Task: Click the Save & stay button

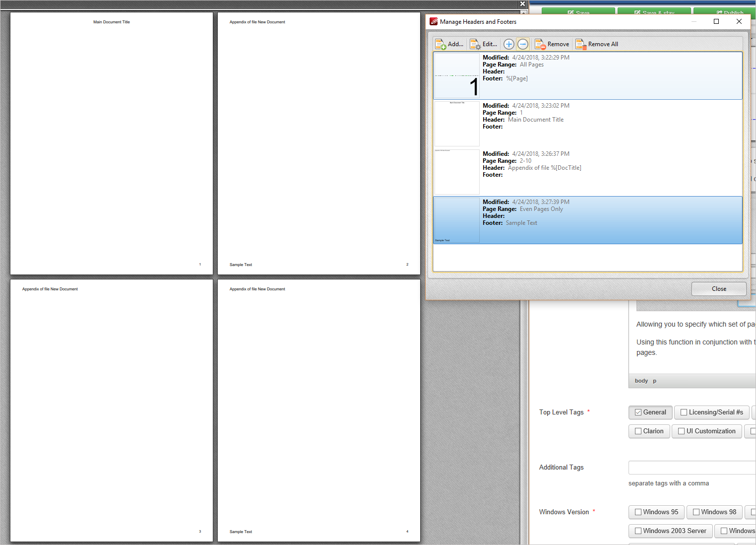Action: pyautogui.click(x=654, y=12)
